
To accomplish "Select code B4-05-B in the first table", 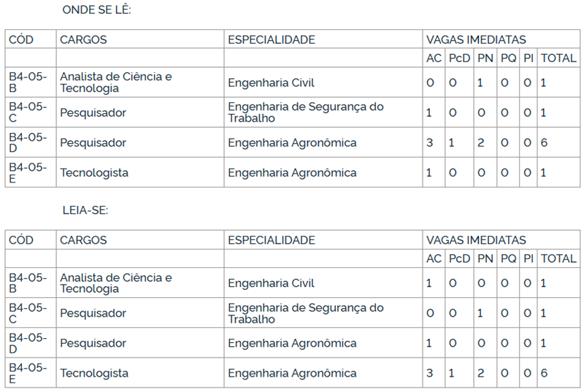I will point(28,82).
